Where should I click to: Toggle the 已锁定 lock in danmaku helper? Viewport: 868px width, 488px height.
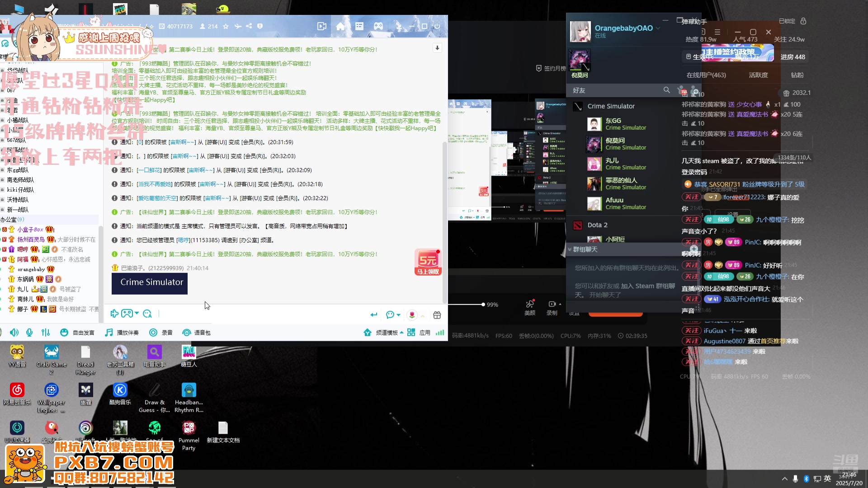(803, 21)
